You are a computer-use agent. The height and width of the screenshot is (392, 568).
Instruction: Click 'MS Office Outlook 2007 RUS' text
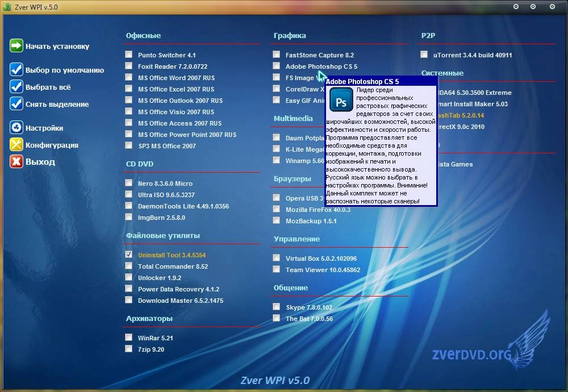[x=180, y=101]
